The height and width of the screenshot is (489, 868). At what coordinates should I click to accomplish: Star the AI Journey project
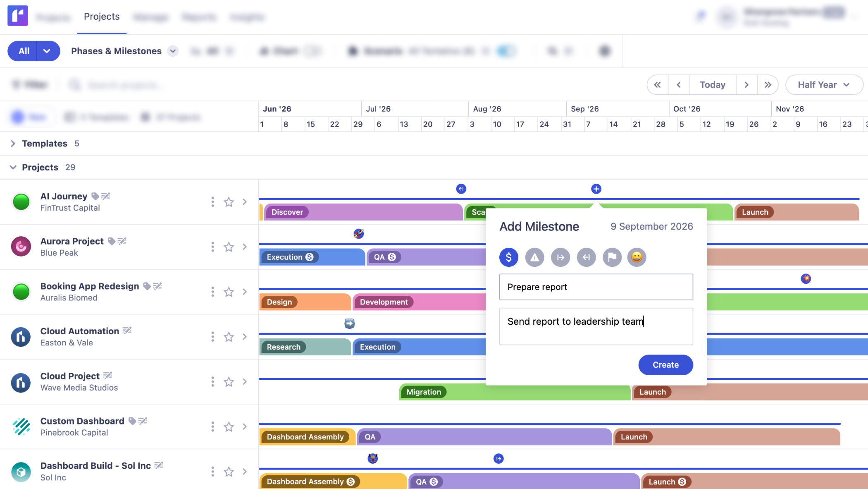tap(229, 202)
